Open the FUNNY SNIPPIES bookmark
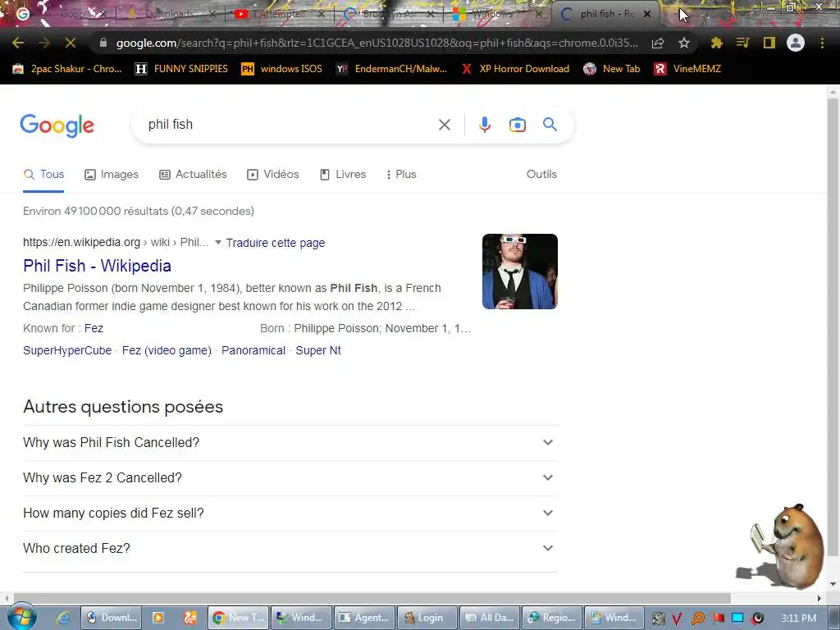Screen dimensions: 840x630 pos(181,69)
